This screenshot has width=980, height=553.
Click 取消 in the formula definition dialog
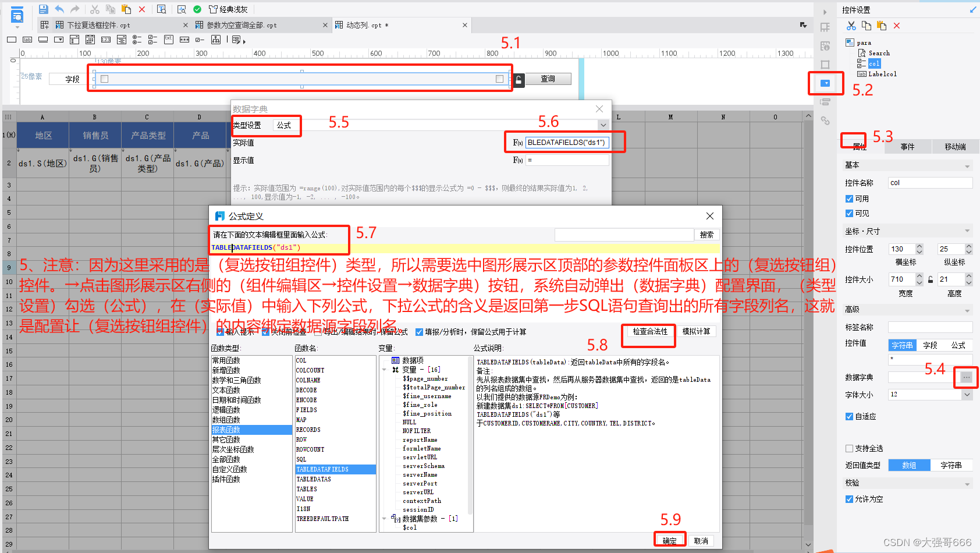coord(701,541)
